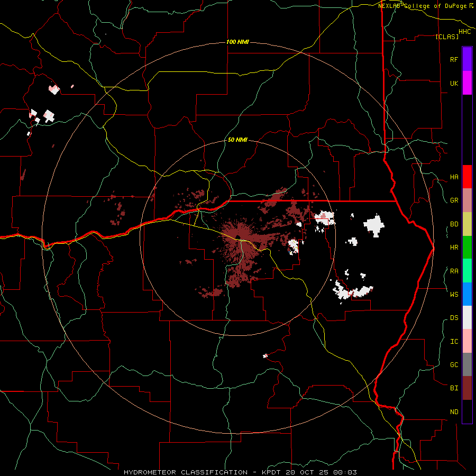Click the HYDROMETEOR CLASSIFICATION title text
The width and height of the screenshot is (476, 476).
click(186, 472)
